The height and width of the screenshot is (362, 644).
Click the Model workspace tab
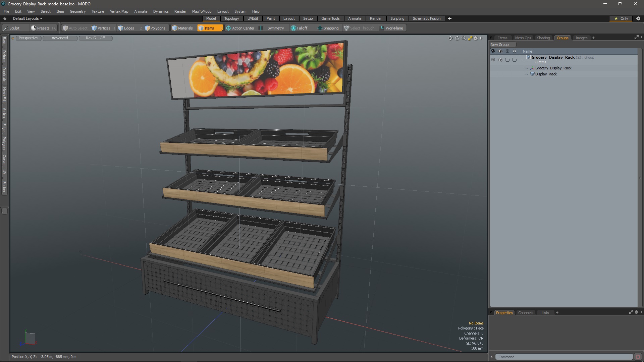211,18
